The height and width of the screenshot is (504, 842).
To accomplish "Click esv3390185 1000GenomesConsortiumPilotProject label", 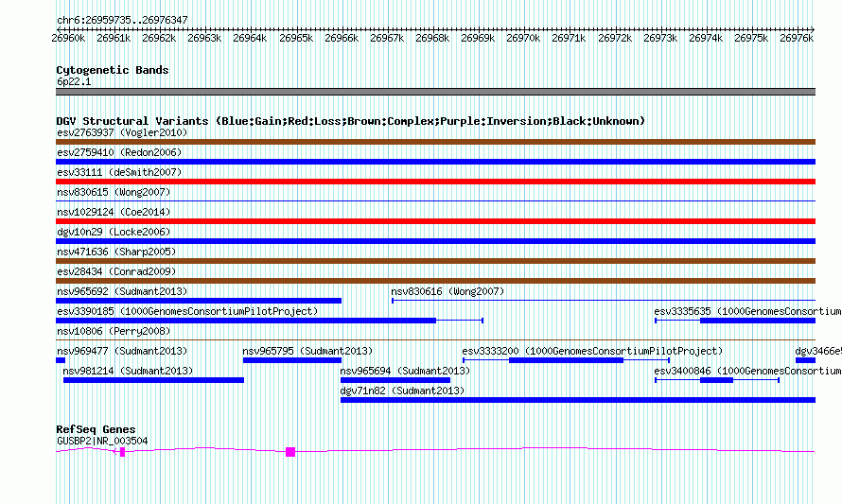I will (x=187, y=311).
